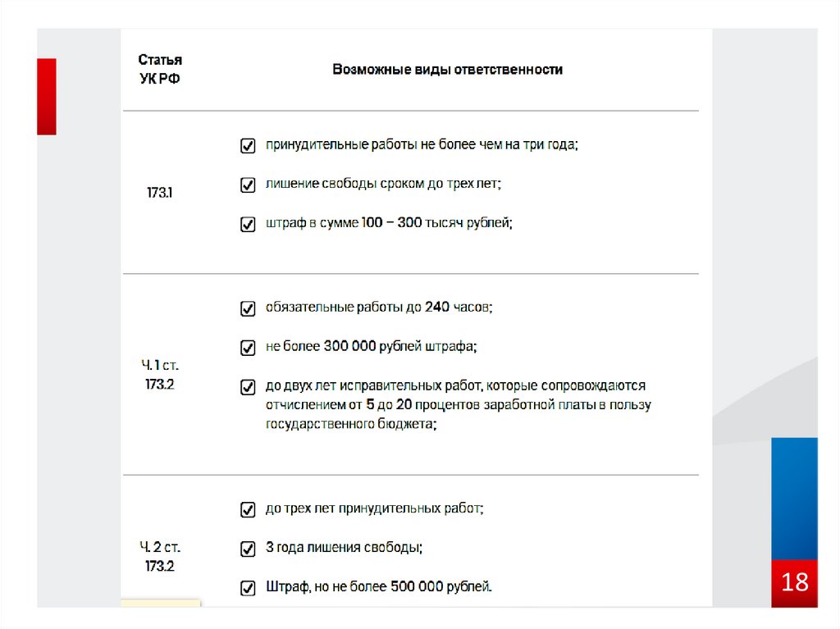Click the checkbox for 'Штраф, но не более 500 000 рублей'
The image size is (840, 629).
click(247, 588)
